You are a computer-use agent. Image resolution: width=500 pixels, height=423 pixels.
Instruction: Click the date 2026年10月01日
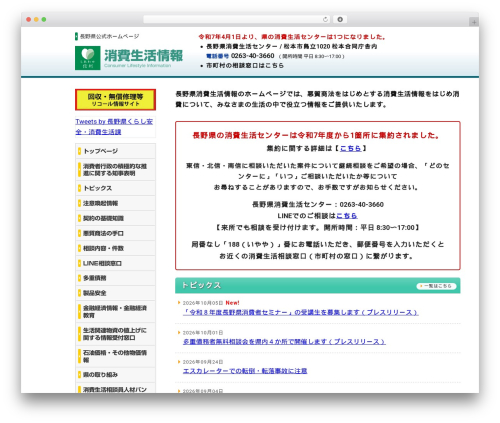coord(203,333)
